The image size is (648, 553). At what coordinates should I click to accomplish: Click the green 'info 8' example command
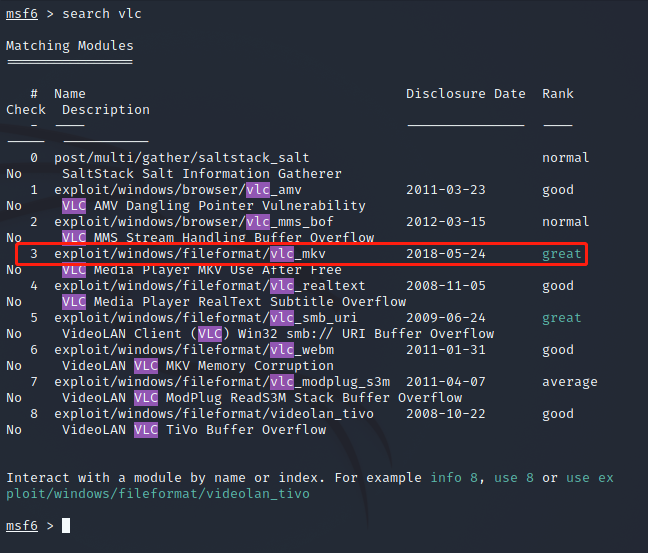pyautogui.click(x=454, y=478)
